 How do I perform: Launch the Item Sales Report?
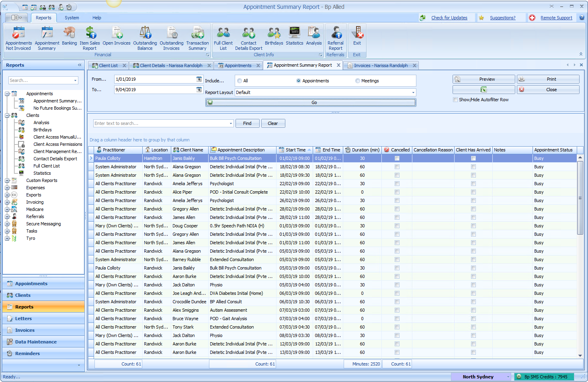tap(90, 39)
